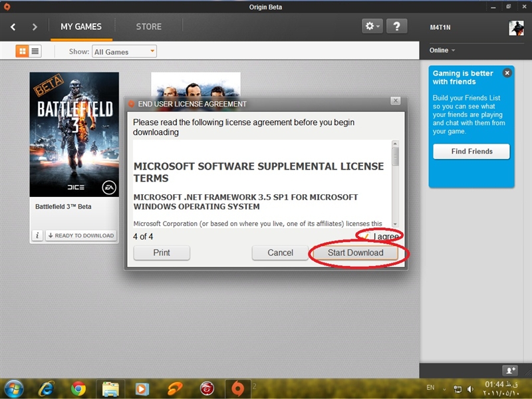
Task: Switch to grid view of games
Action: 22,51
